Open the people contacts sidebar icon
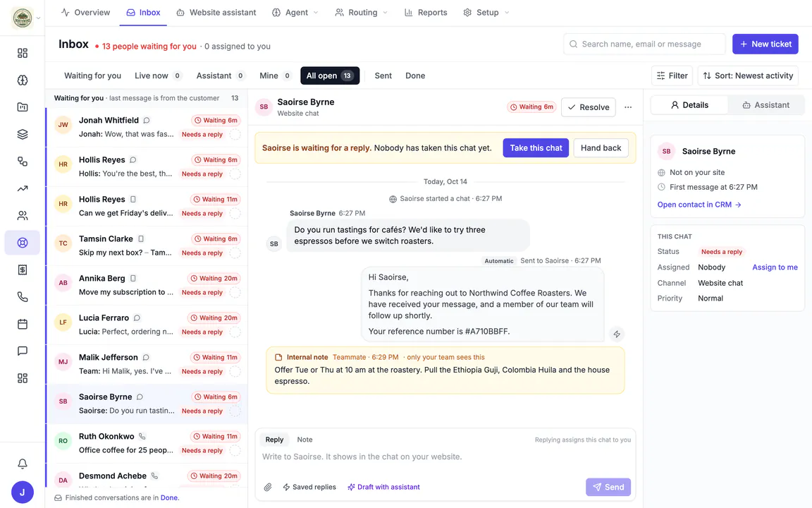 click(23, 216)
